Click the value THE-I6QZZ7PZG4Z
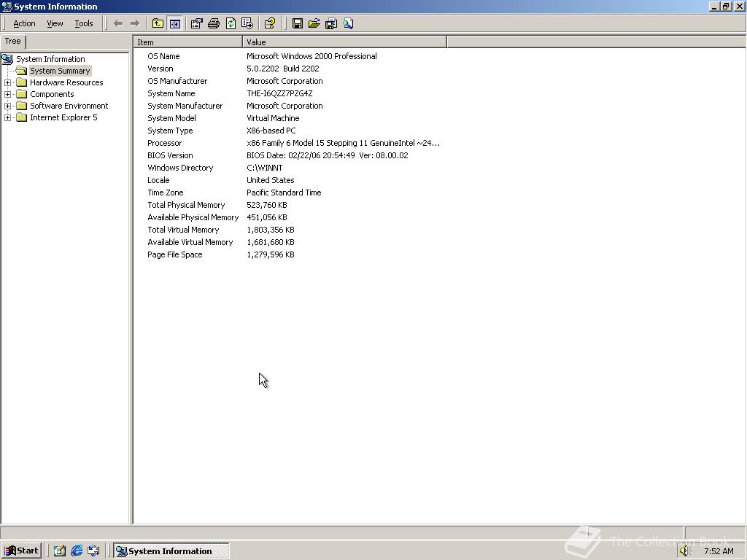This screenshot has width=747, height=560. [279, 93]
